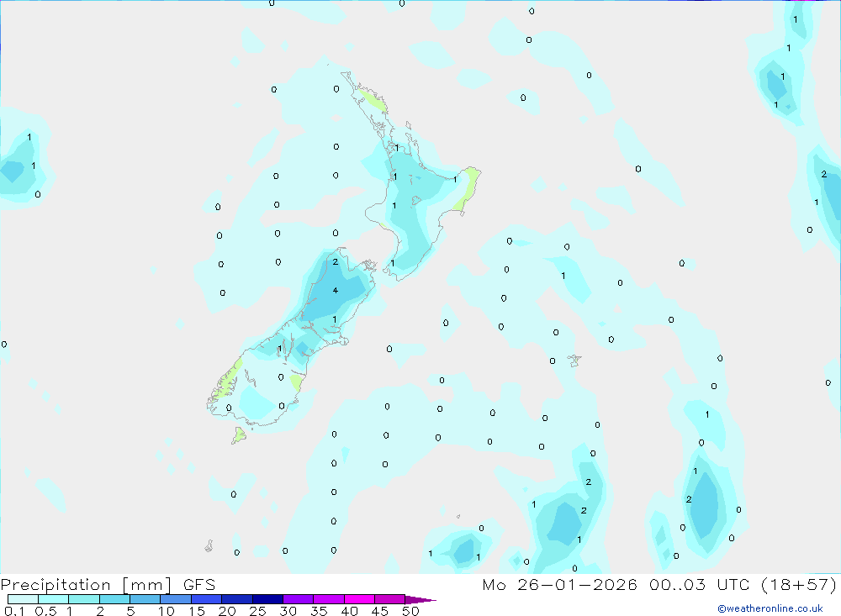Click legend label '40'

click(349, 611)
